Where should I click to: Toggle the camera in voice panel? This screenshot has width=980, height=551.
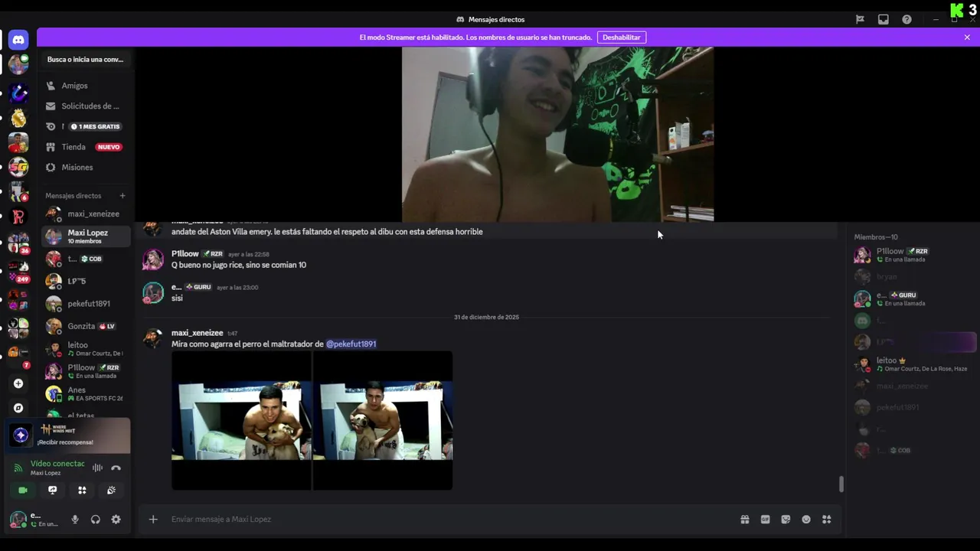pyautogui.click(x=23, y=490)
